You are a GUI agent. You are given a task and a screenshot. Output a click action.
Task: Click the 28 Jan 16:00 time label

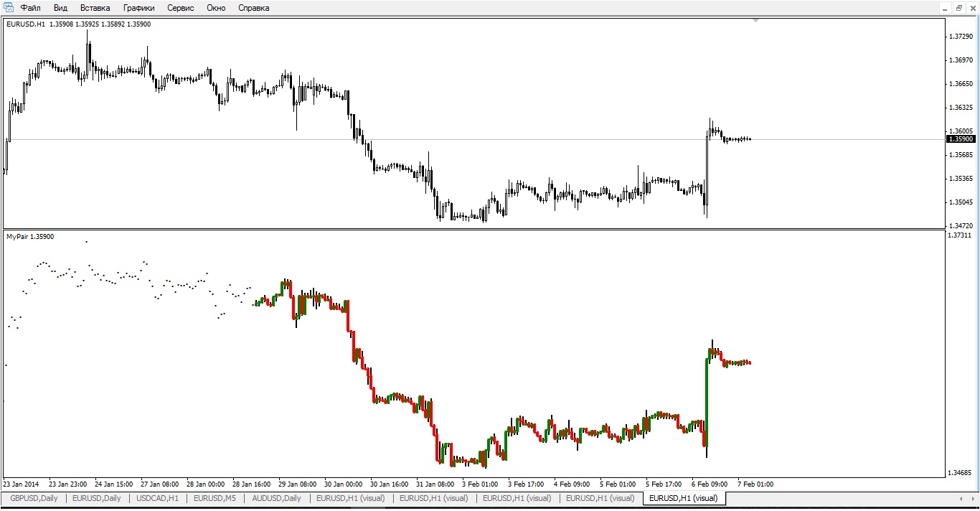pos(252,484)
